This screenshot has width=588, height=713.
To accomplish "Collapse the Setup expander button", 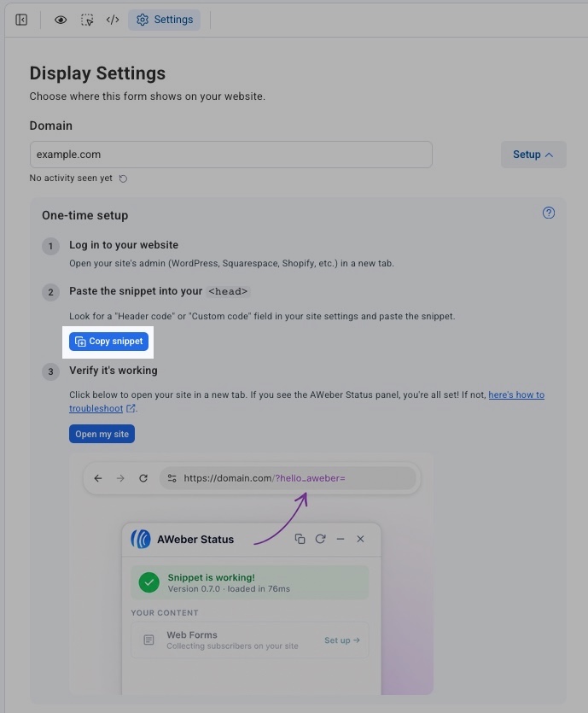I will [533, 155].
